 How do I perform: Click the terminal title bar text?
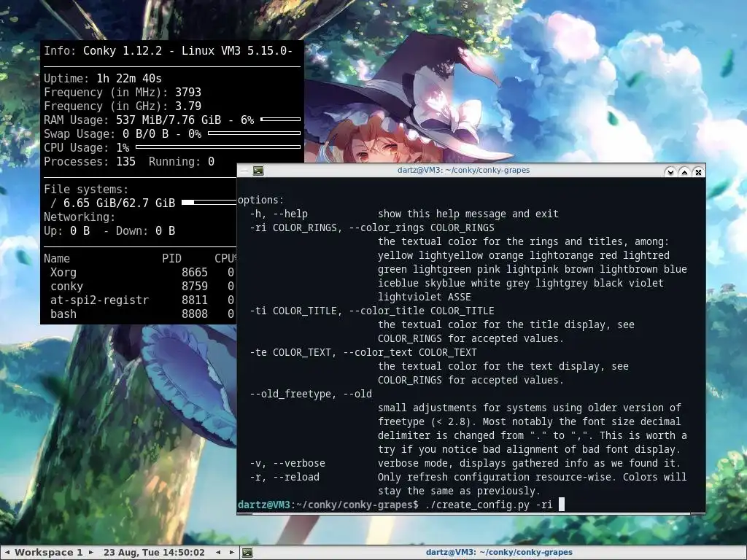point(463,170)
